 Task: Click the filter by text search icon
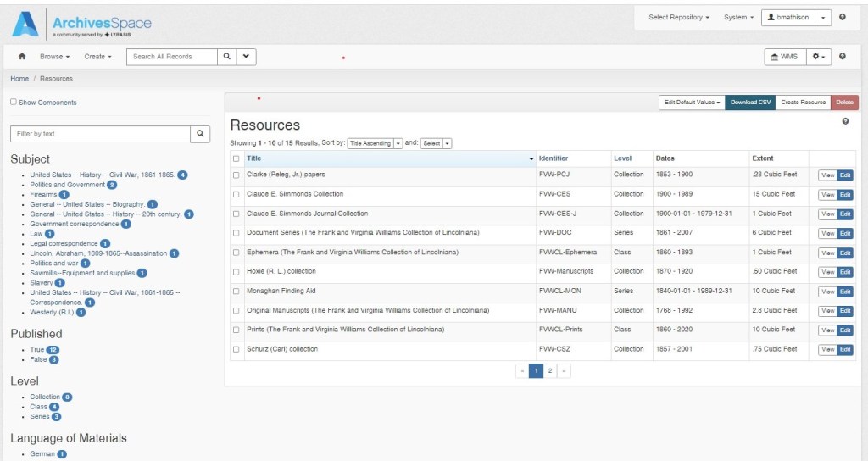pos(200,134)
